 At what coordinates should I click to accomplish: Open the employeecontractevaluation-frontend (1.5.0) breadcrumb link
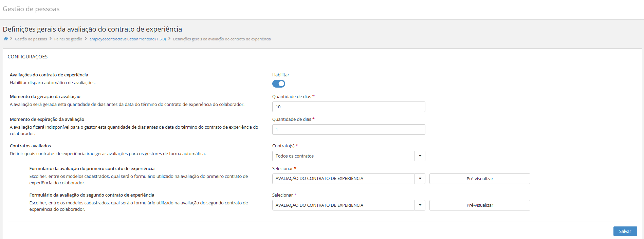(x=128, y=39)
